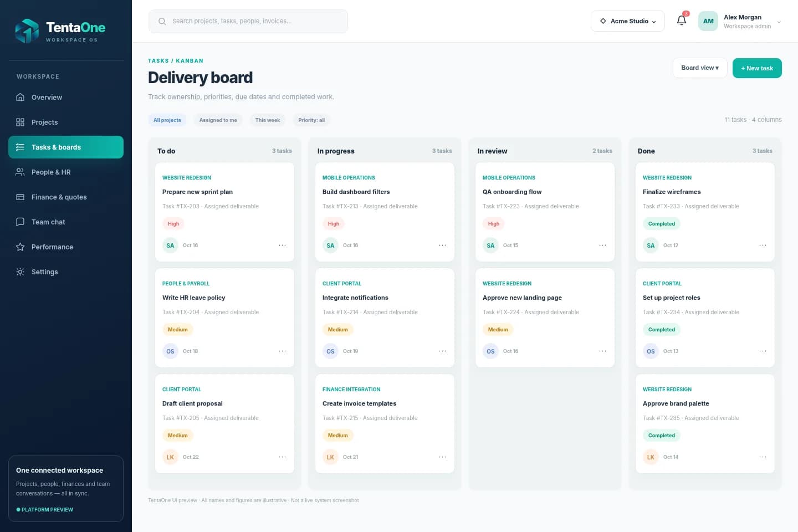
Task: Open the Finalize wireframes card title
Action: (672, 192)
